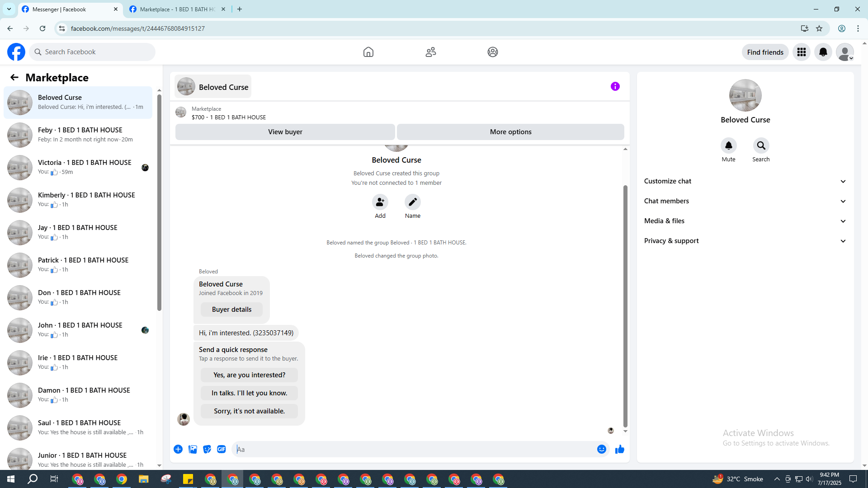Open a new browser tab

point(240,9)
